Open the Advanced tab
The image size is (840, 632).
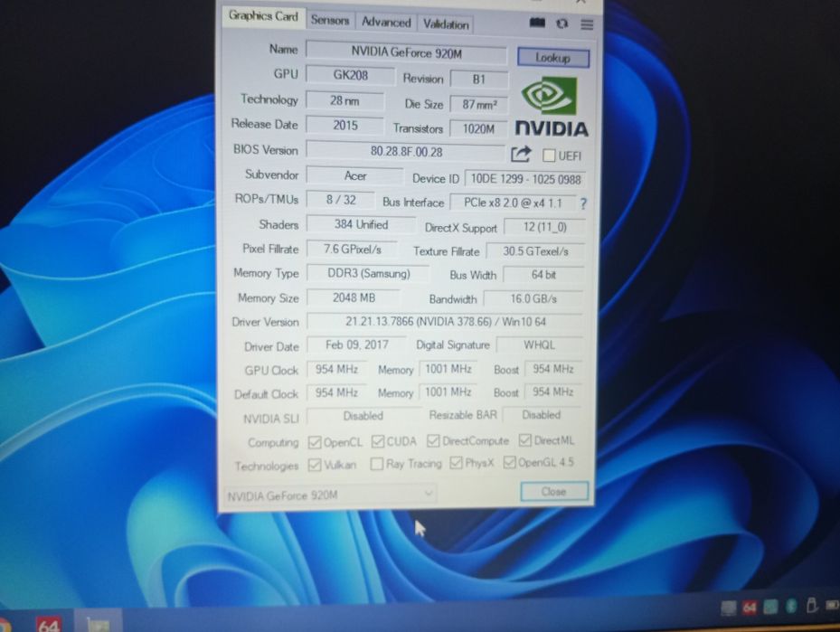pyautogui.click(x=386, y=22)
